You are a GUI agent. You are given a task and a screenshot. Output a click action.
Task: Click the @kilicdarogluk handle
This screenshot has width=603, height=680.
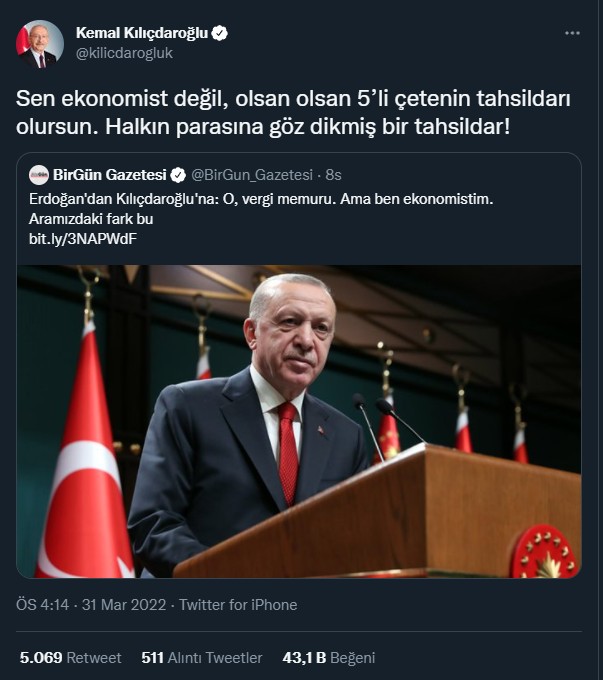125,53
